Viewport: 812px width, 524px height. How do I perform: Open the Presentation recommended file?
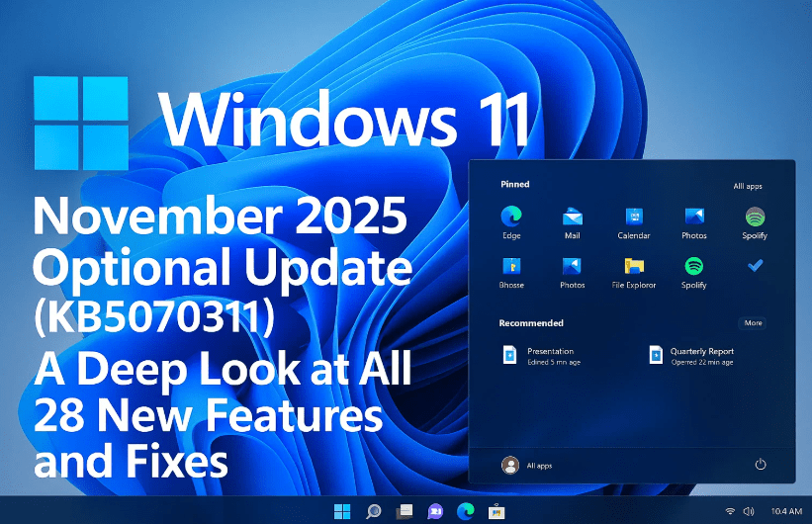click(x=542, y=356)
